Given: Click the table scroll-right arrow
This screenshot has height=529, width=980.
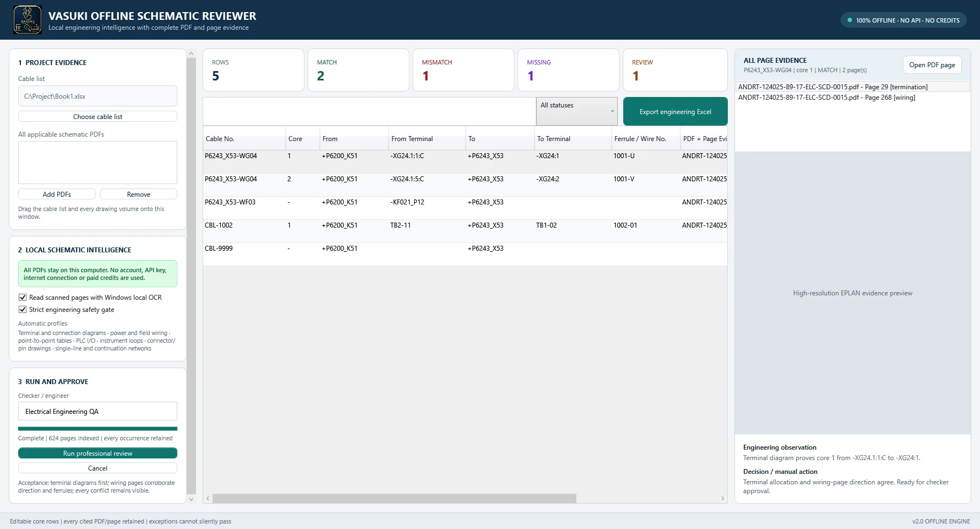Looking at the screenshot, I should (x=722, y=498).
